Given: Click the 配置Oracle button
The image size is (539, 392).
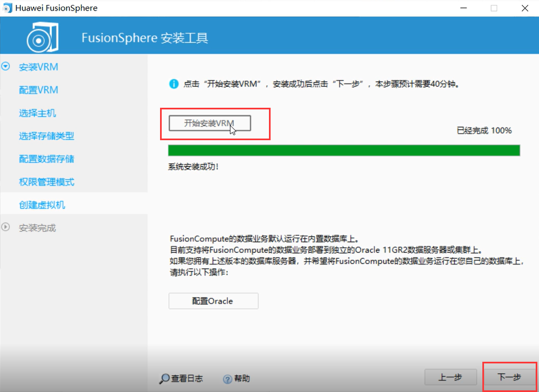Looking at the screenshot, I should click(x=213, y=301).
